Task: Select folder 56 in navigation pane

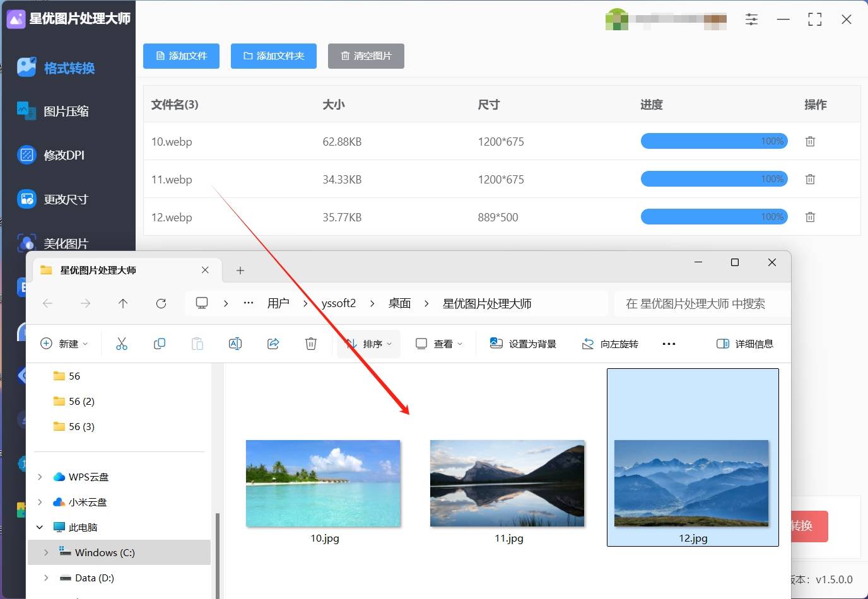Action: pyautogui.click(x=67, y=376)
